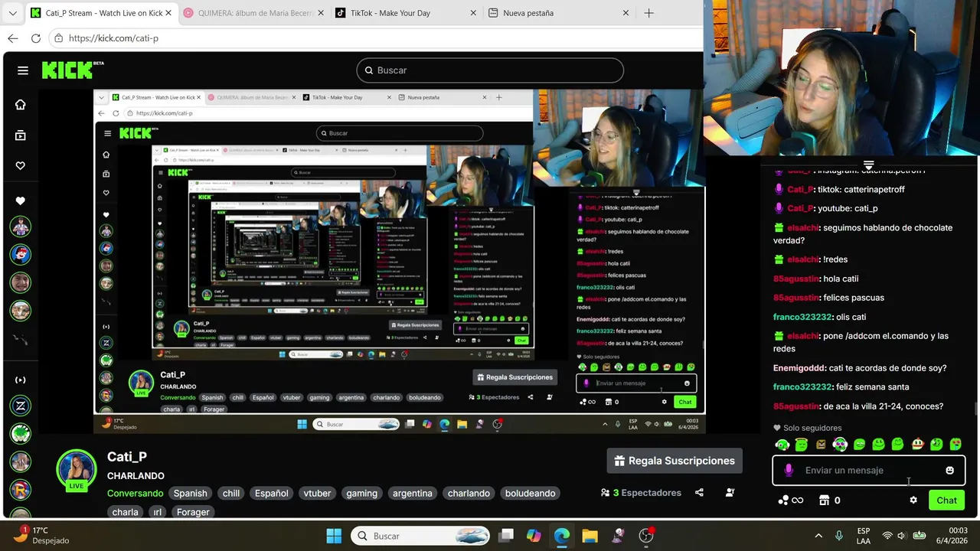
Task: Click the Forager tag
Action: pos(193,512)
